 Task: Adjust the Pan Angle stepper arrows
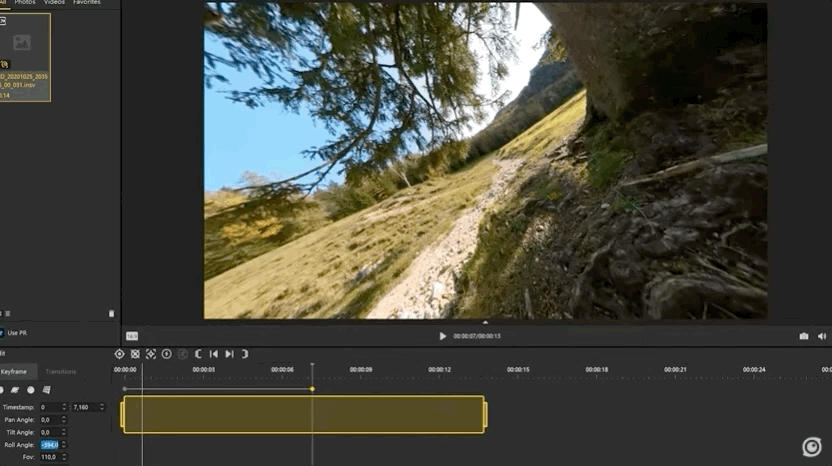pos(64,420)
